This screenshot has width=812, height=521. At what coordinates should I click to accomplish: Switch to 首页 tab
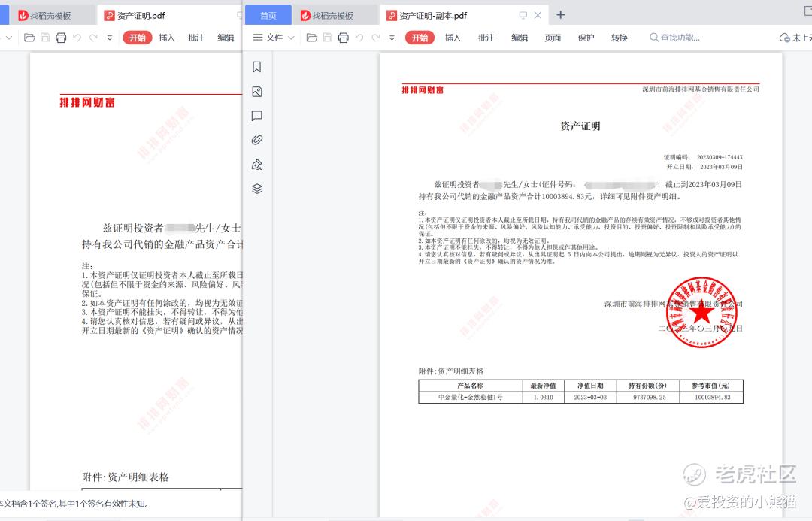click(x=268, y=16)
